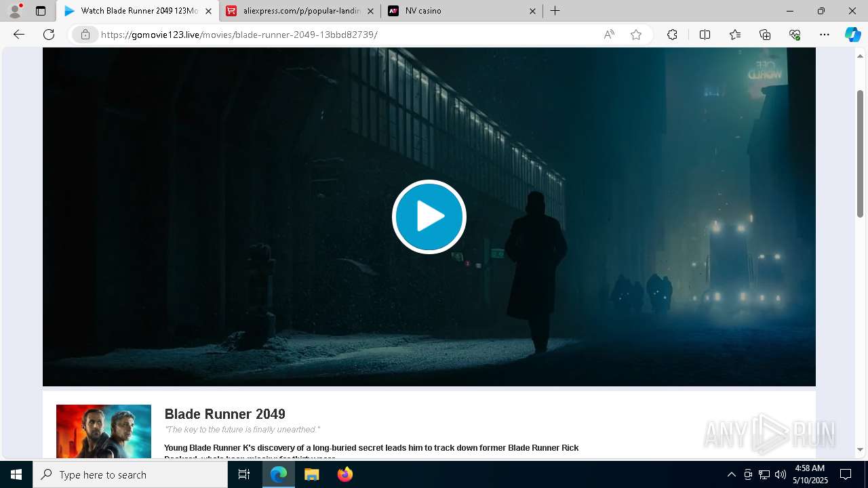Viewport: 868px width, 488px height.
Task: Close the NV casino tab
Action: 532,11
